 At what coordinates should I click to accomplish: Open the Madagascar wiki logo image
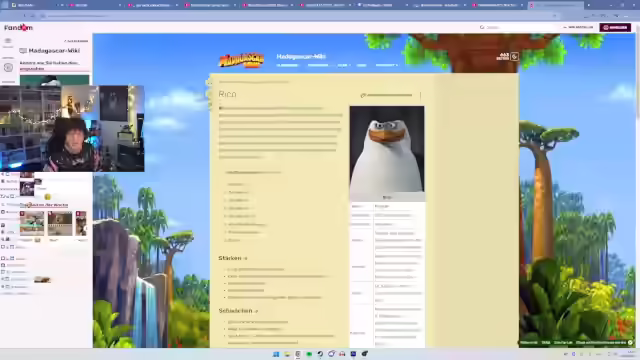coord(242,60)
